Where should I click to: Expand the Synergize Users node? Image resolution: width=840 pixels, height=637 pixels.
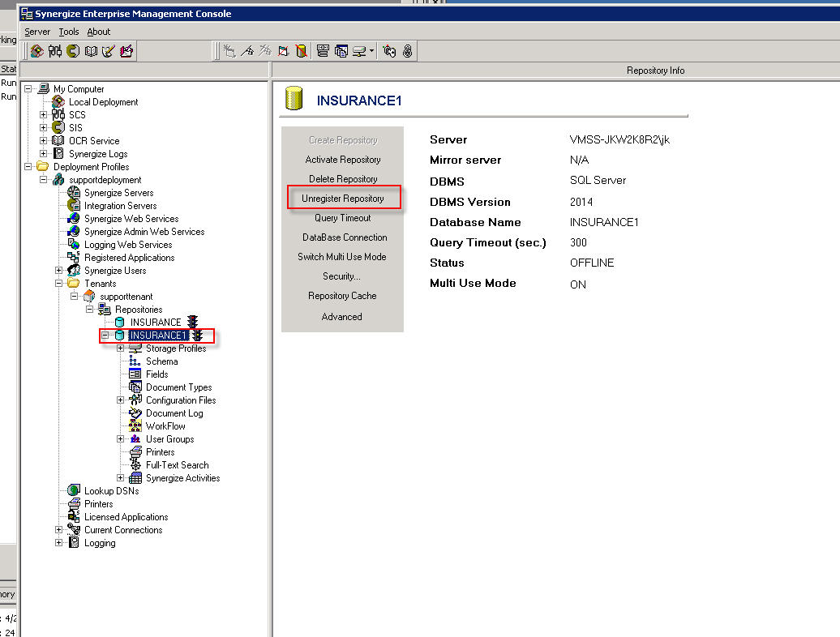click(59, 271)
